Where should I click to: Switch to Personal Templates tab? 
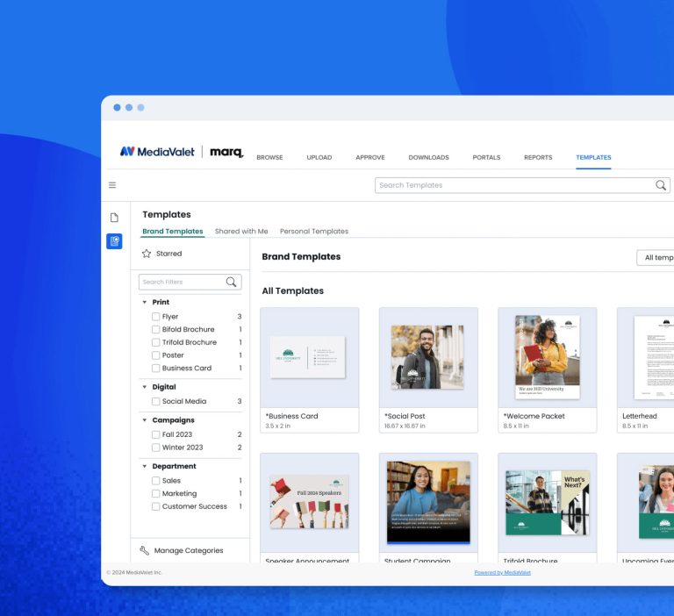[314, 232]
